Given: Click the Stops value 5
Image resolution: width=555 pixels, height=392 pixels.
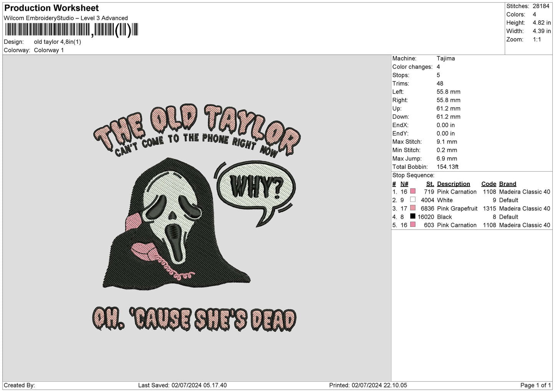Looking at the screenshot, I should pyautogui.click(x=438, y=75).
